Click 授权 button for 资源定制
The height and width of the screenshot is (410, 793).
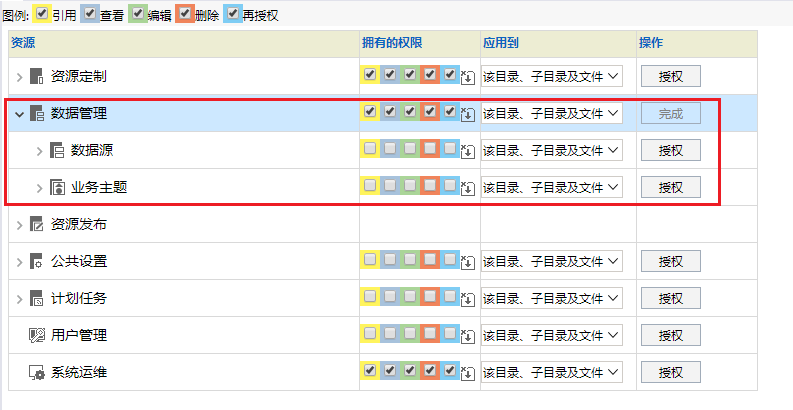click(x=671, y=76)
